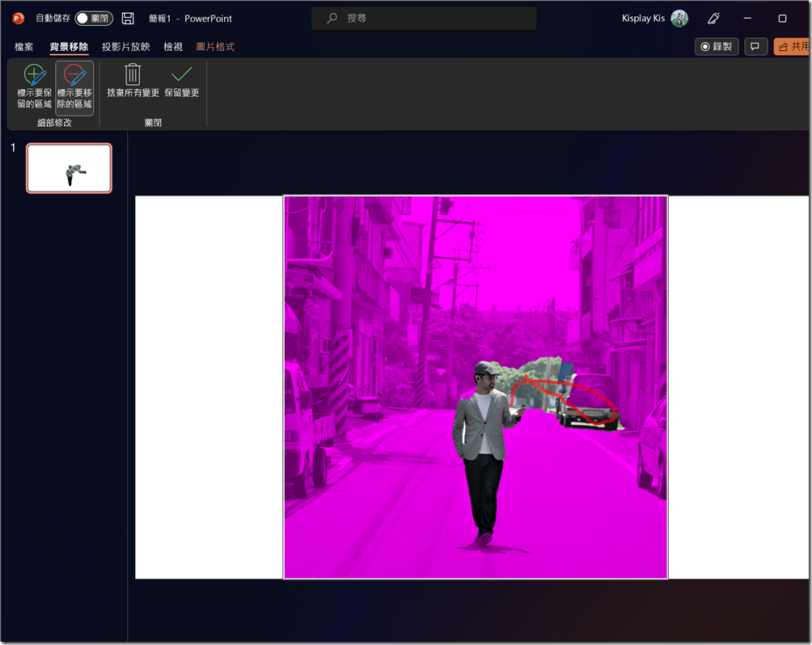Viewport: 812px width, 645px height.
Task: Open the comments panel icon
Action: (x=755, y=46)
